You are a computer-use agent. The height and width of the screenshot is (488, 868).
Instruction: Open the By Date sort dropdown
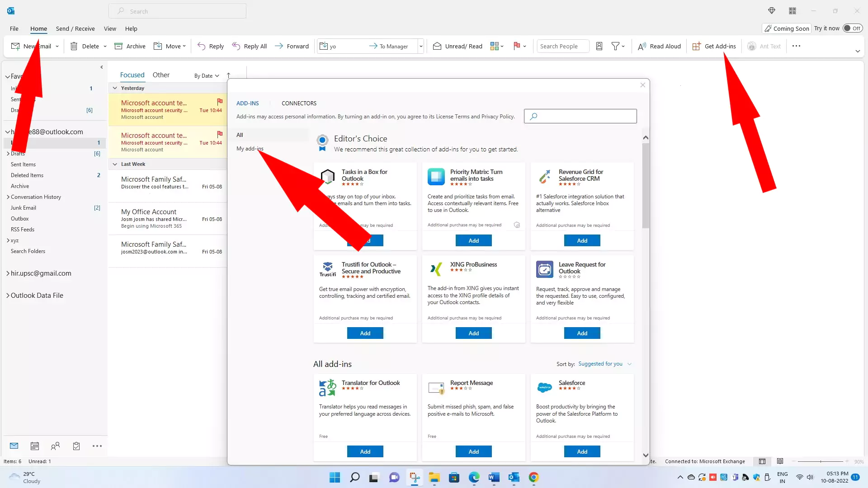[207, 76]
